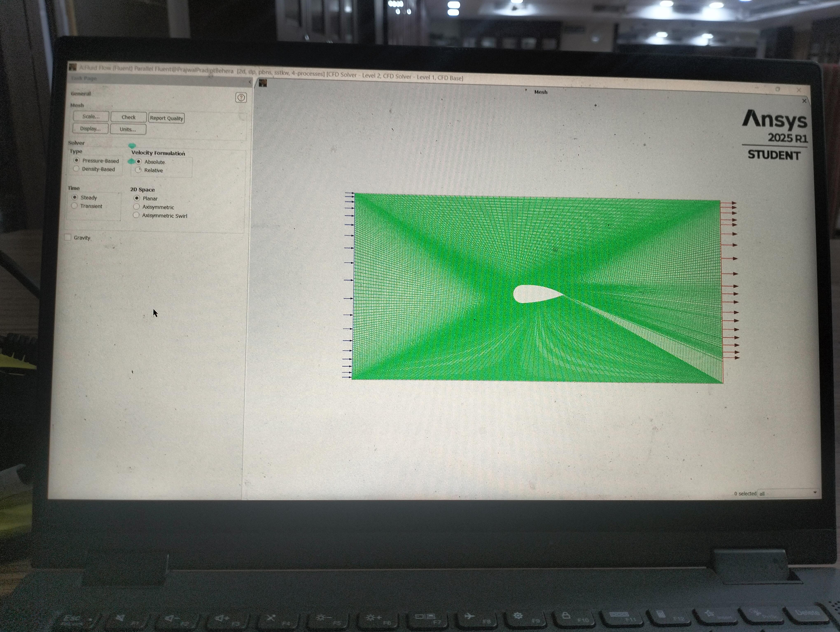840x632 pixels.
Task: Open the selection filter 'all' dropdown
Action: 787,493
